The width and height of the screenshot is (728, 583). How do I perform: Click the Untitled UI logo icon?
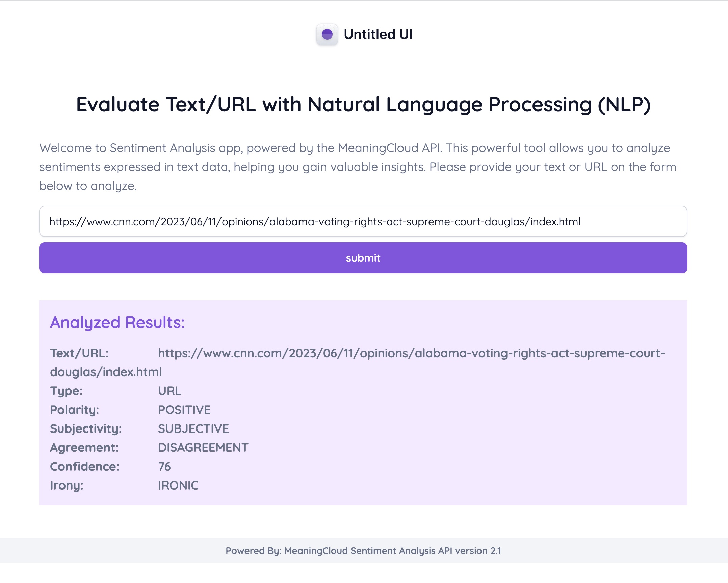(x=327, y=34)
